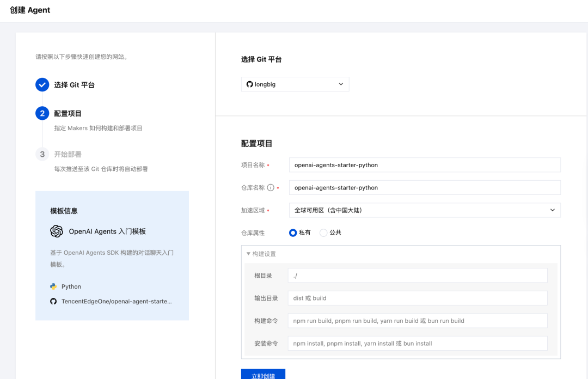Click the 项目名称 input field

(x=425, y=165)
